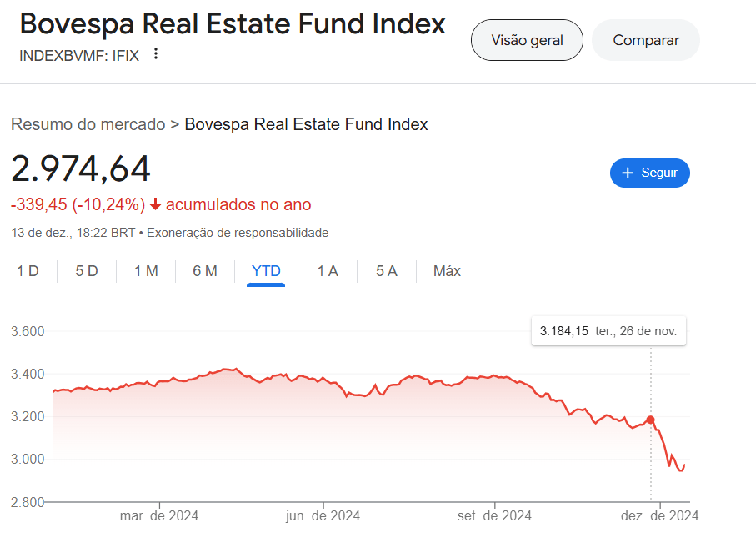
Task: Open the three-dot menu beside INDEXBVMF: IFIX
Action: click(x=155, y=54)
